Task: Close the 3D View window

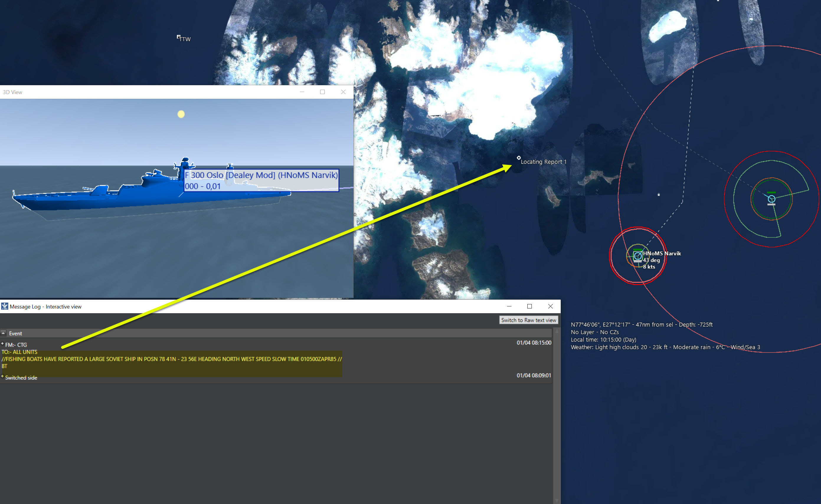Action: coord(343,92)
